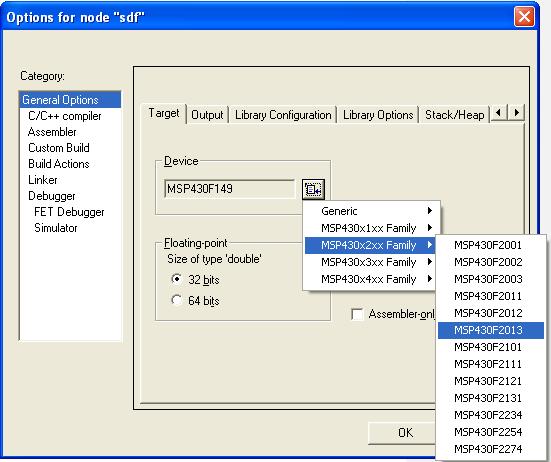Open the device selection list button
The image size is (551, 462).
click(313, 189)
